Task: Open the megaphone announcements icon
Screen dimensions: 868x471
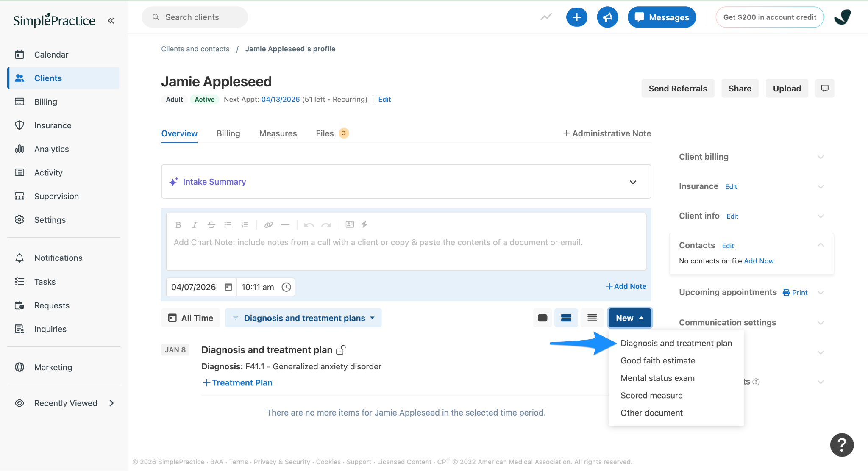Action: [607, 17]
